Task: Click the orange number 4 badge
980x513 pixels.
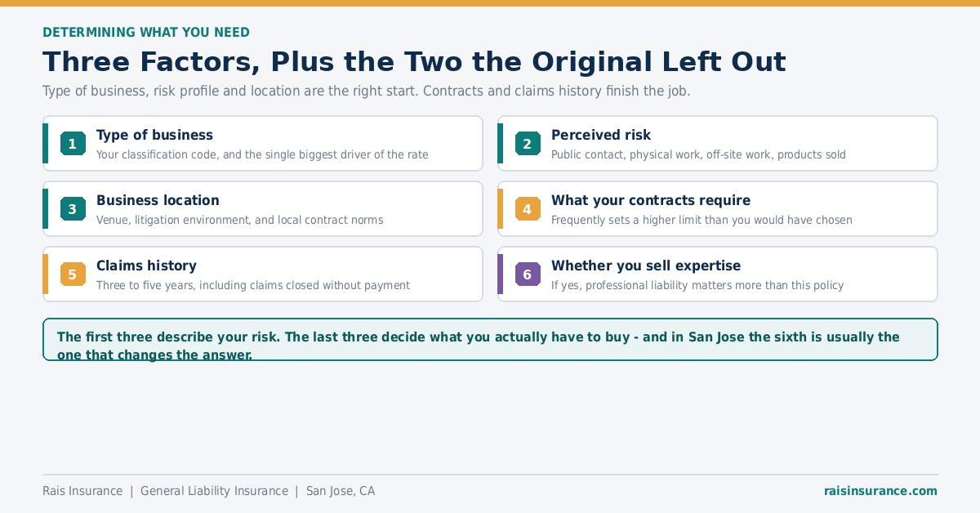Action: pyautogui.click(x=528, y=209)
